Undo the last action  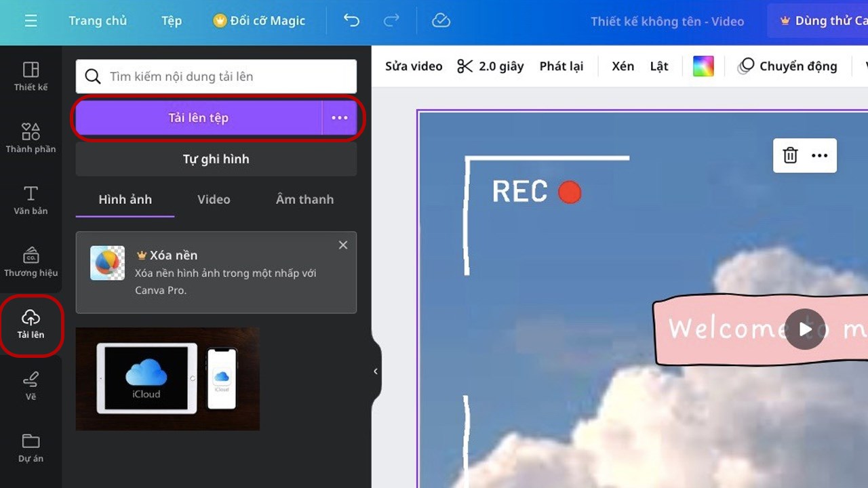(351, 21)
